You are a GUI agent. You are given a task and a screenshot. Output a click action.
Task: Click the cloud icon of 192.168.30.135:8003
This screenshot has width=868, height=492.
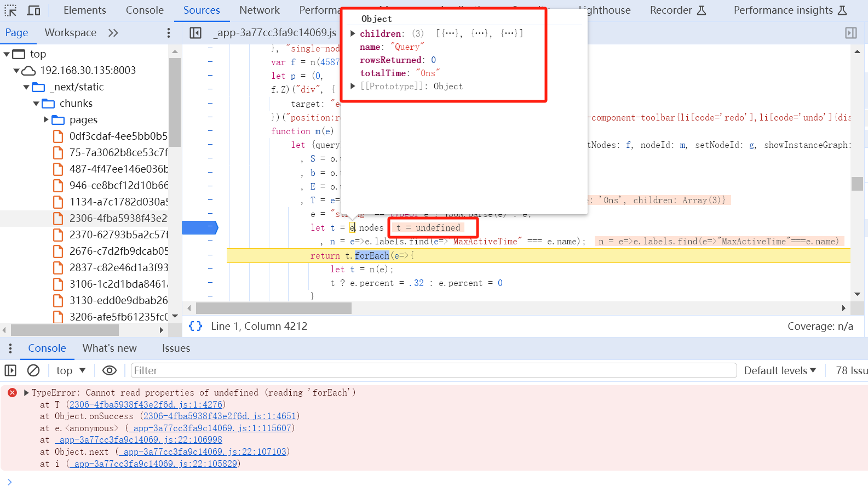[29, 71]
